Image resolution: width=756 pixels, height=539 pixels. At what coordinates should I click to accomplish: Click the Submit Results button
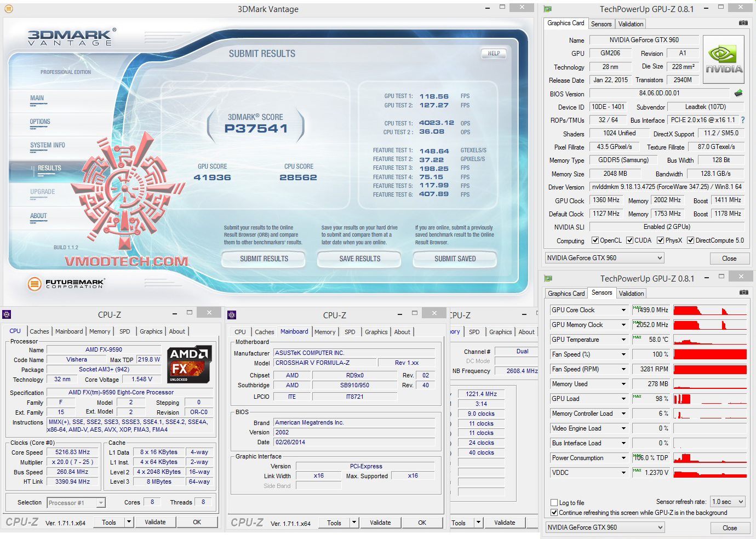pos(264,259)
